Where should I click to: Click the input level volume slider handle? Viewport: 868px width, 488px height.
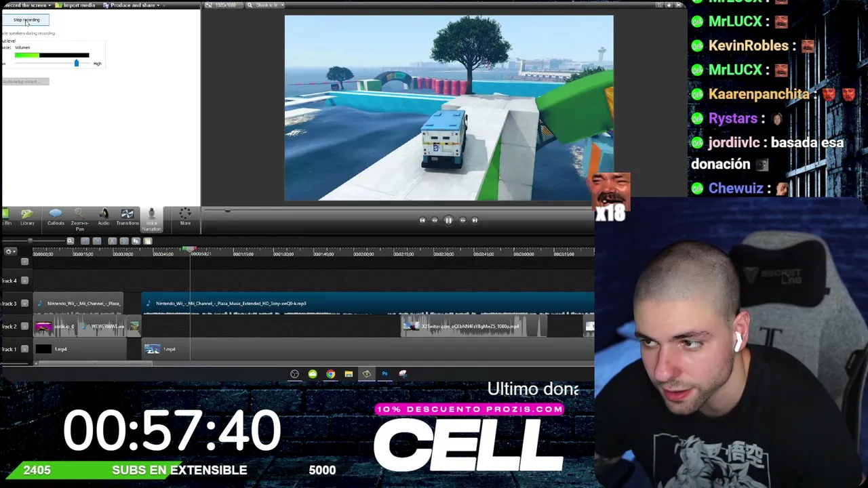[76, 63]
